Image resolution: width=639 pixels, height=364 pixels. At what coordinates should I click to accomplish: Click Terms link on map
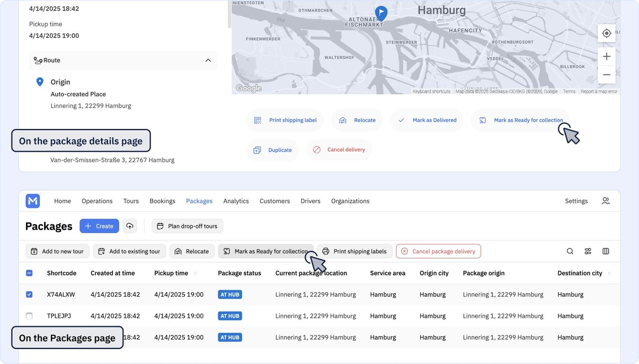(x=569, y=91)
